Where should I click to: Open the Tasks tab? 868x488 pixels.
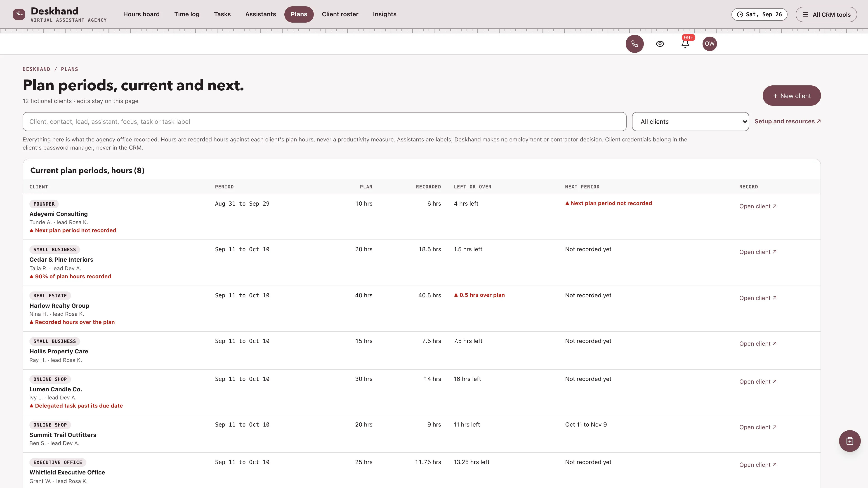click(222, 14)
